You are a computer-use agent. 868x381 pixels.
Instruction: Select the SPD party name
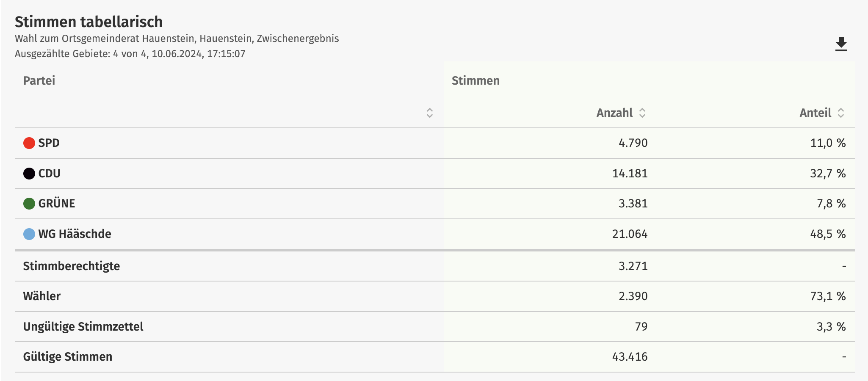pyautogui.click(x=49, y=143)
